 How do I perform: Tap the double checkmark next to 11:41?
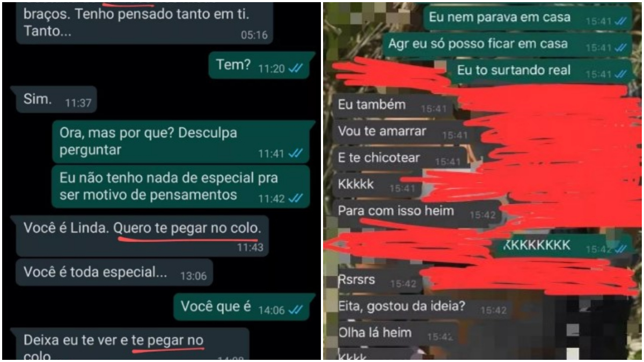296,154
